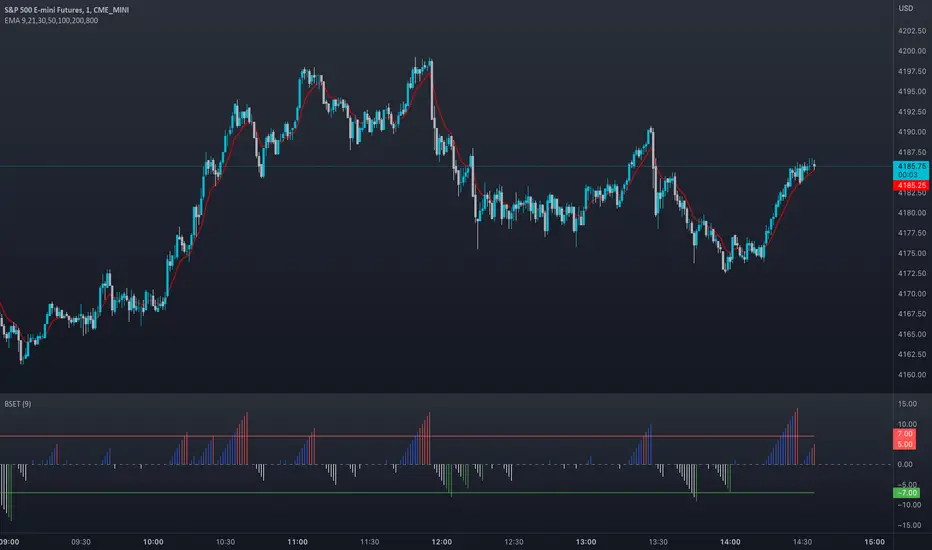This screenshot has height=550, width=932.
Task: Click the 4200.00 price scale label
Action: pos(909,51)
